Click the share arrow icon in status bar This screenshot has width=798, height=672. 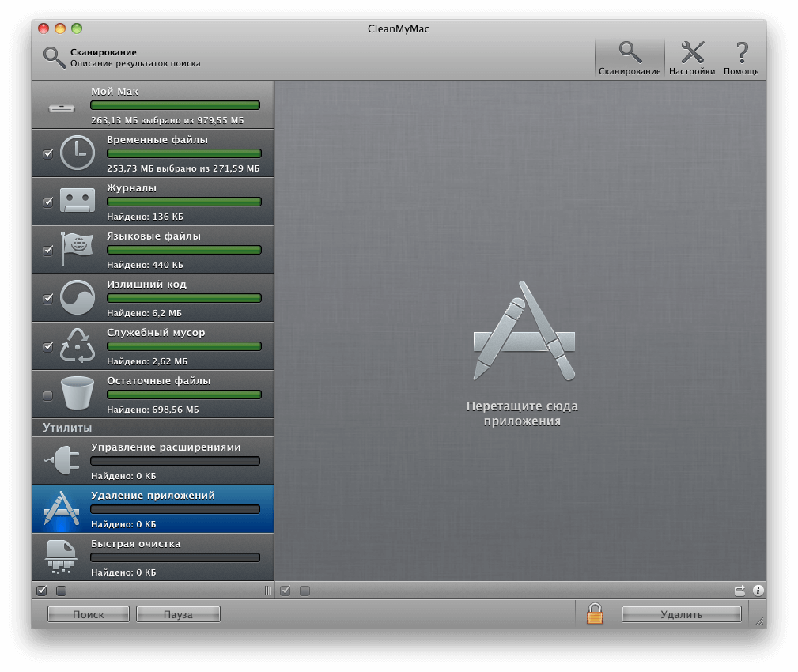tap(739, 591)
